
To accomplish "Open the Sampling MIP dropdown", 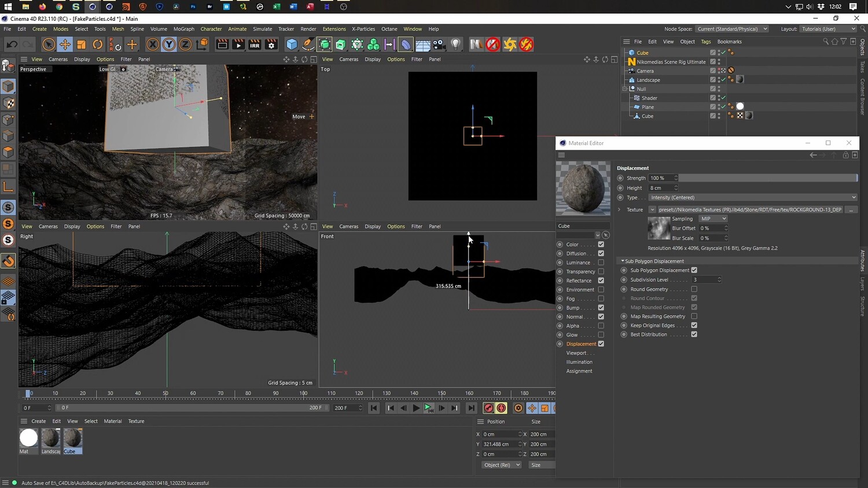I will [x=713, y=219].
